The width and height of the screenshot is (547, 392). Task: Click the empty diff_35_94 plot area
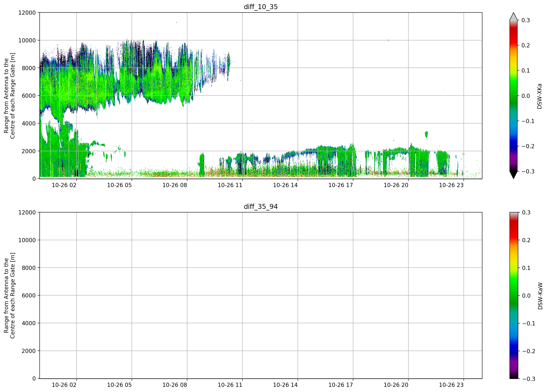[261, 295]
